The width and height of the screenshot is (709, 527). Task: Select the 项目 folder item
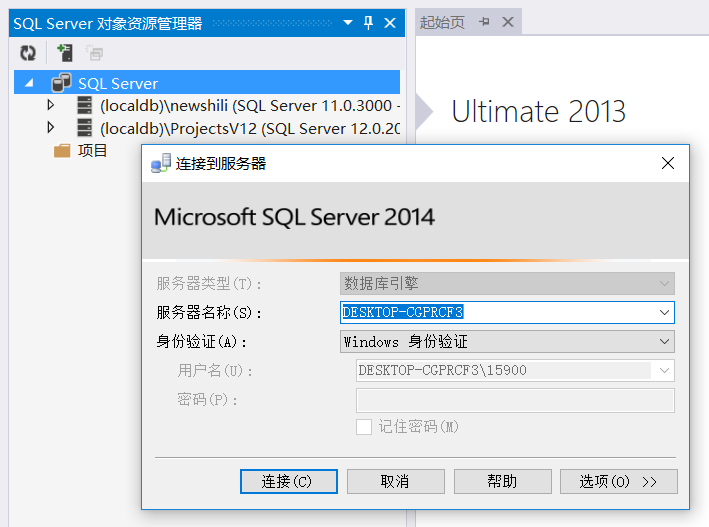(x=92, y=150)
